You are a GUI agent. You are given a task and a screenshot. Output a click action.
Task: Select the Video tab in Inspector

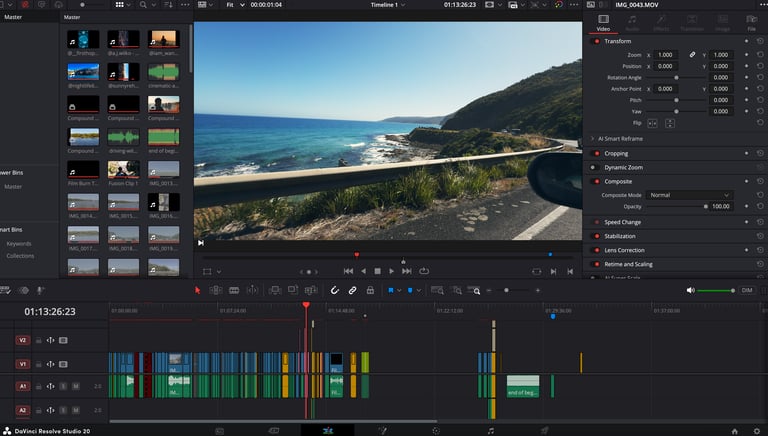point(603,23)
